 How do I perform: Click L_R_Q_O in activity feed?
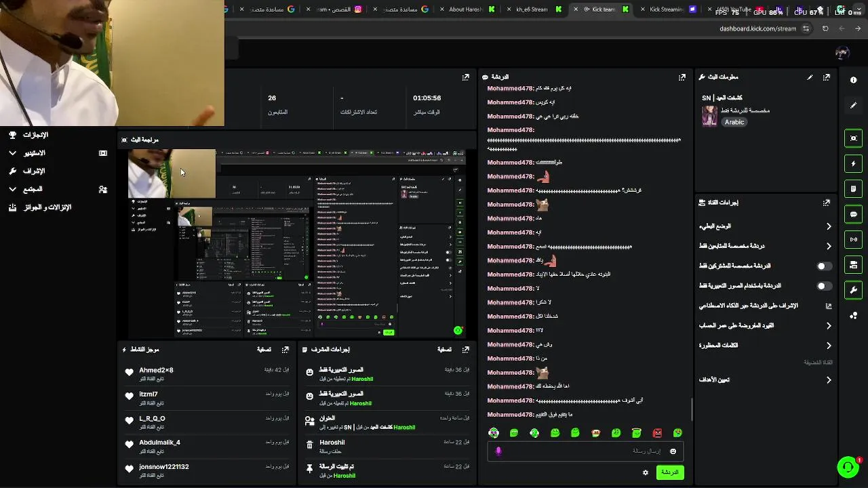(152, 419)
